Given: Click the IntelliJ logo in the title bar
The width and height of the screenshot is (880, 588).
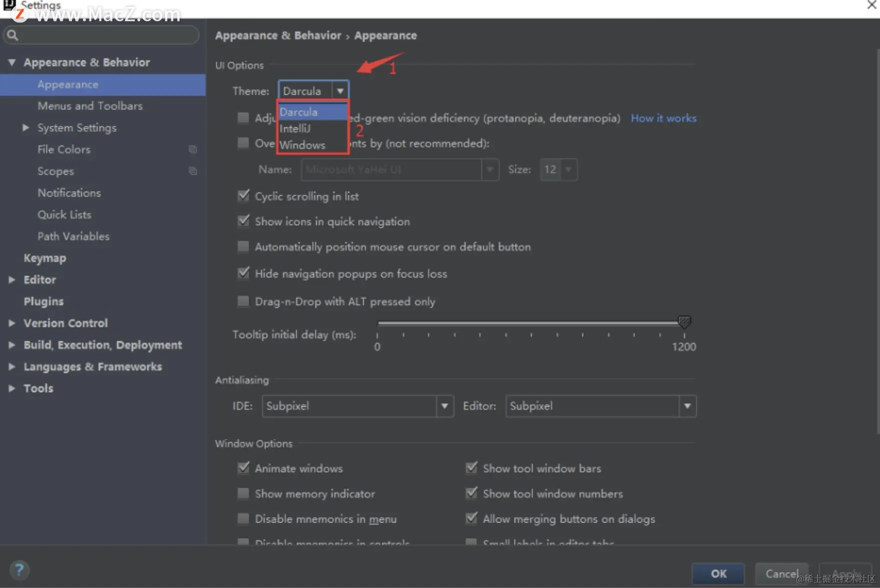Looking at the screenshot, I should point(9,4).
